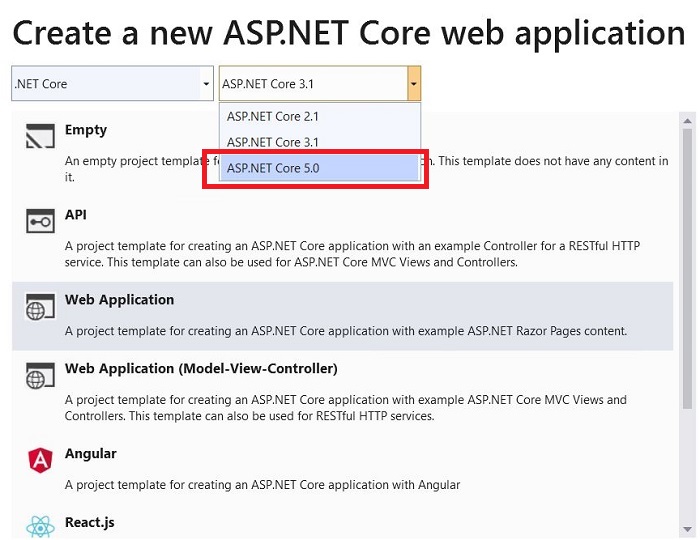Click the API template icon
This screenshot has height=540, width=700.
(x=40, y=221)
